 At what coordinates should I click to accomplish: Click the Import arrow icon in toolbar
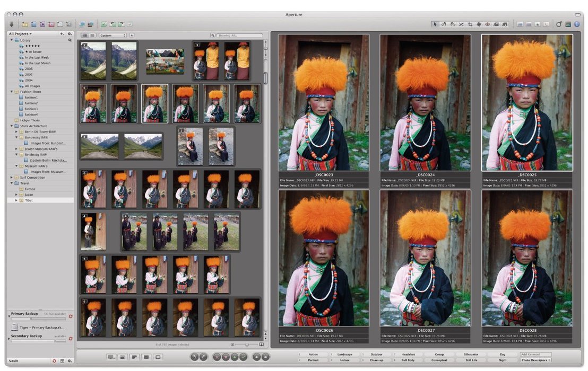click(x=12, y=24)
